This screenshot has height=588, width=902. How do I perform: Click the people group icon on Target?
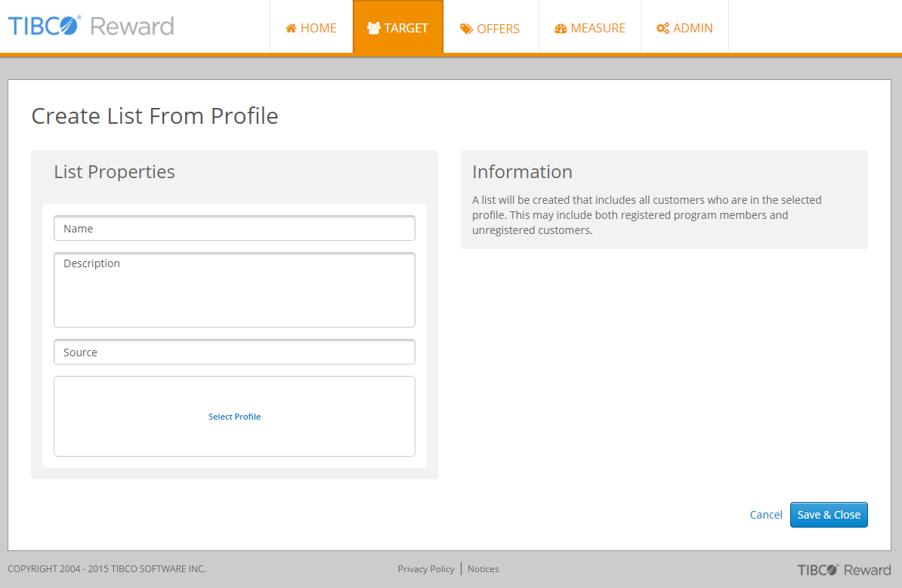(373, 29)
